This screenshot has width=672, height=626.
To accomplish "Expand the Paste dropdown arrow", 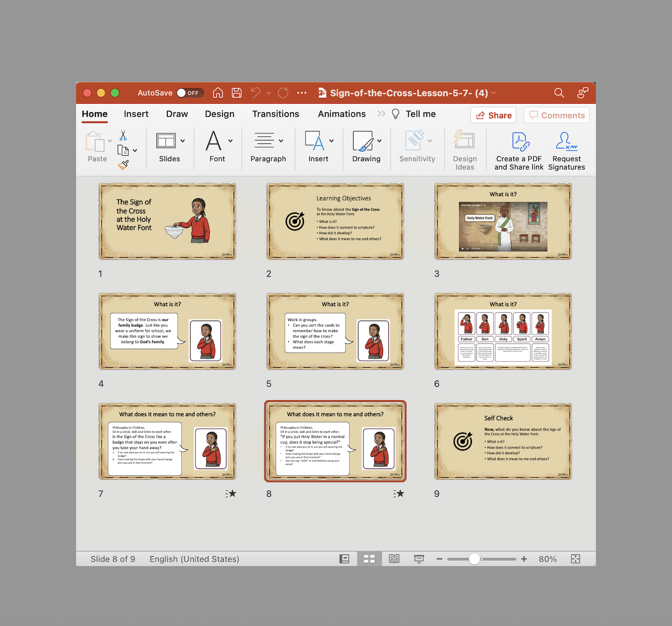I will [110, 141].
